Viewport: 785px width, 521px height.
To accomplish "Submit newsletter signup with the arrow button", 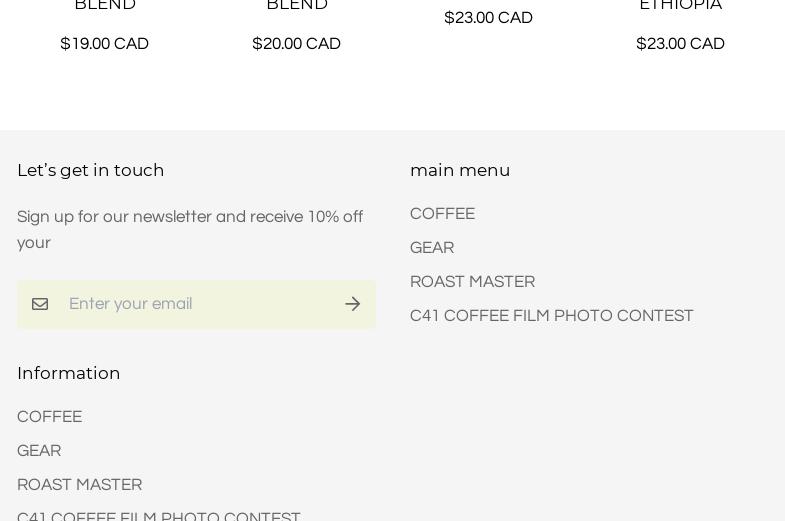I will (x=352, y=304).
